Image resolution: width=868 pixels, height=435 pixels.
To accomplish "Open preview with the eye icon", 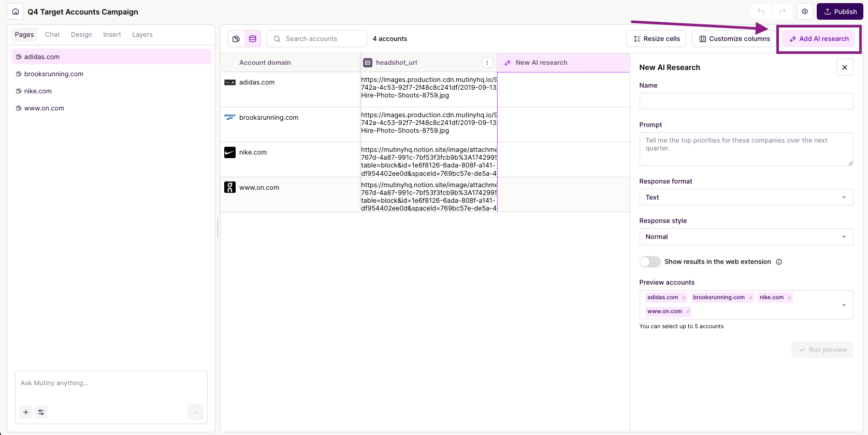I will click(805, 11).
